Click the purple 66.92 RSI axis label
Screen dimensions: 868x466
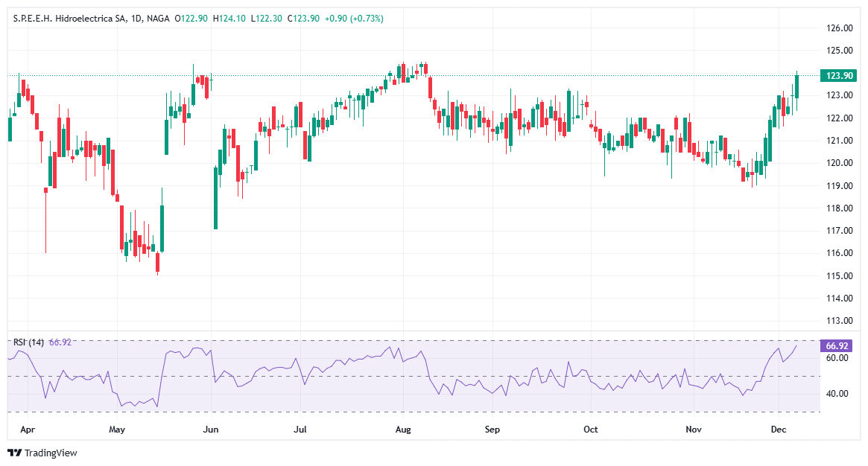click(x=837, y=346)
